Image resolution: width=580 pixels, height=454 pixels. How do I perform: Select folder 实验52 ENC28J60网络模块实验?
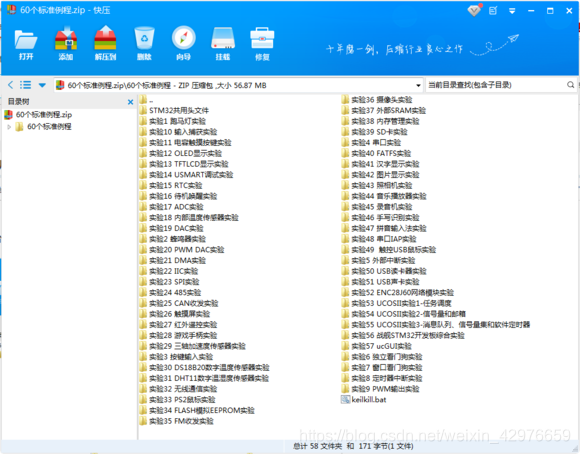(398, 293)
